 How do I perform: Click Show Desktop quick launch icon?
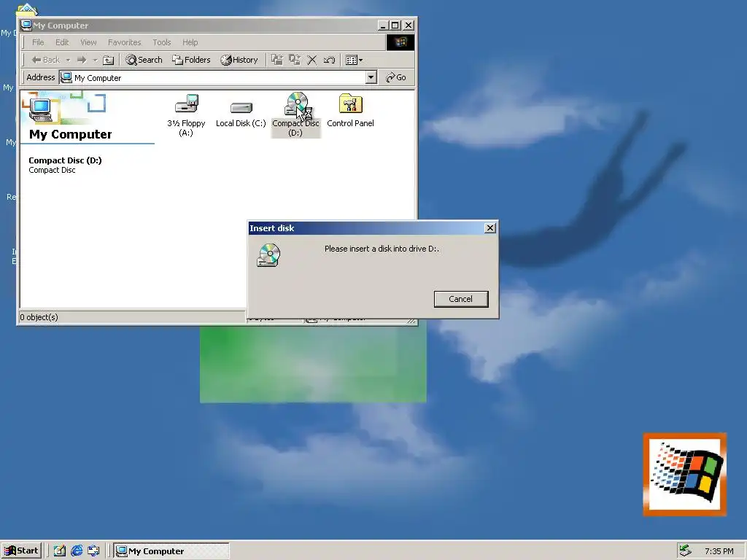tap(60, 551)
